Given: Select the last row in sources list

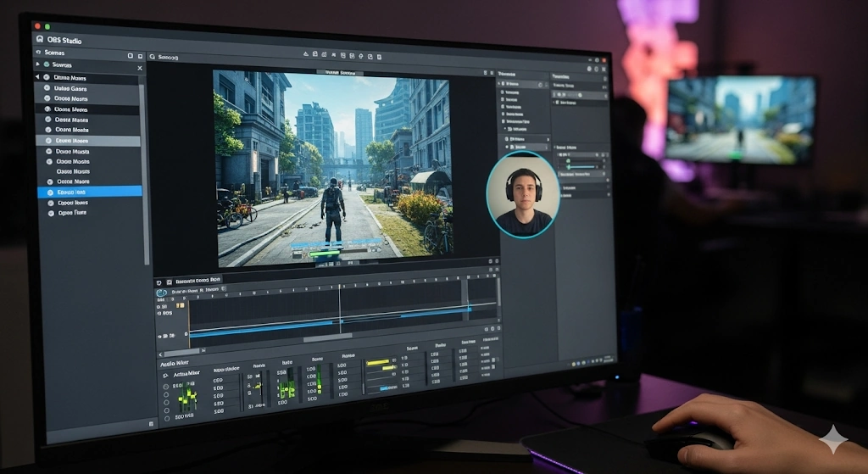Looking at the screenshot, I should point(92,213).
